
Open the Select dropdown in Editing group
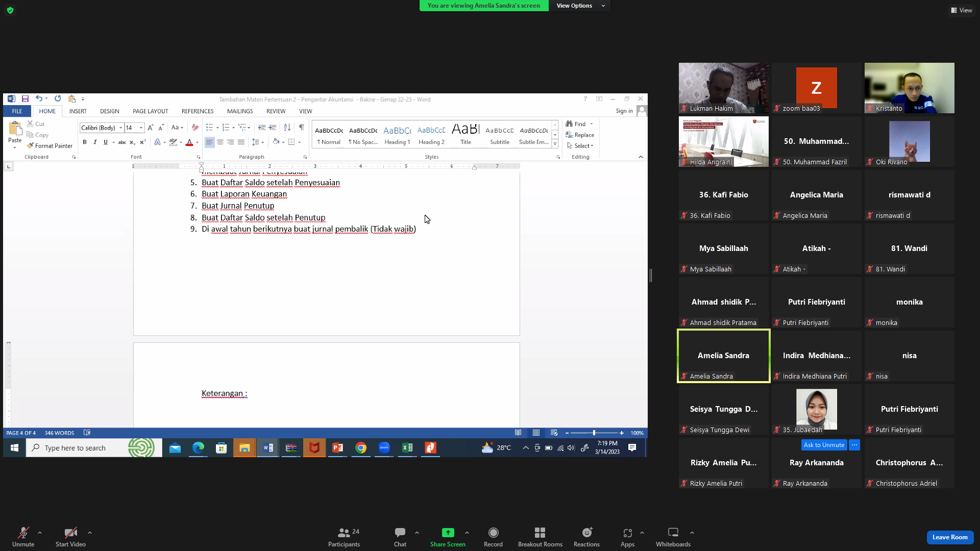point(581,146)
